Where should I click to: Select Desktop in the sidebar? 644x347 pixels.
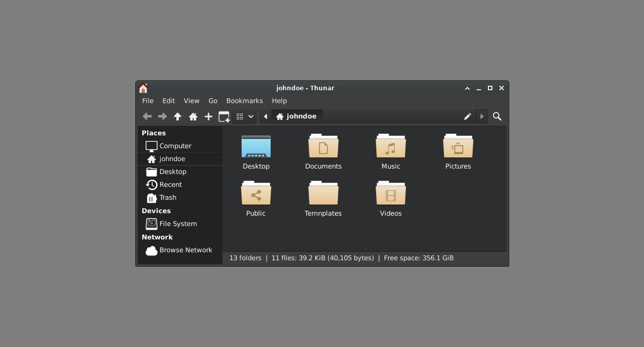(180, 172)
